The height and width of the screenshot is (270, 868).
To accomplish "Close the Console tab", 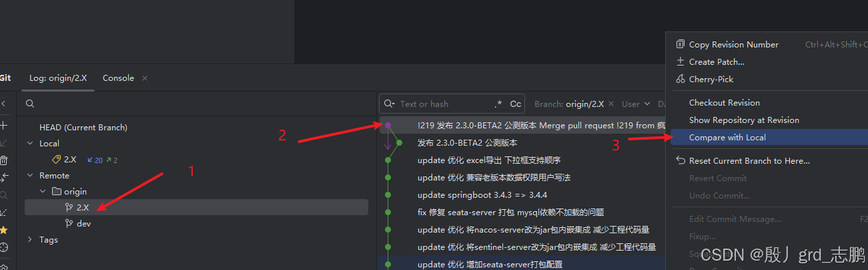I will pyautogui.click(x=145, y=78).
